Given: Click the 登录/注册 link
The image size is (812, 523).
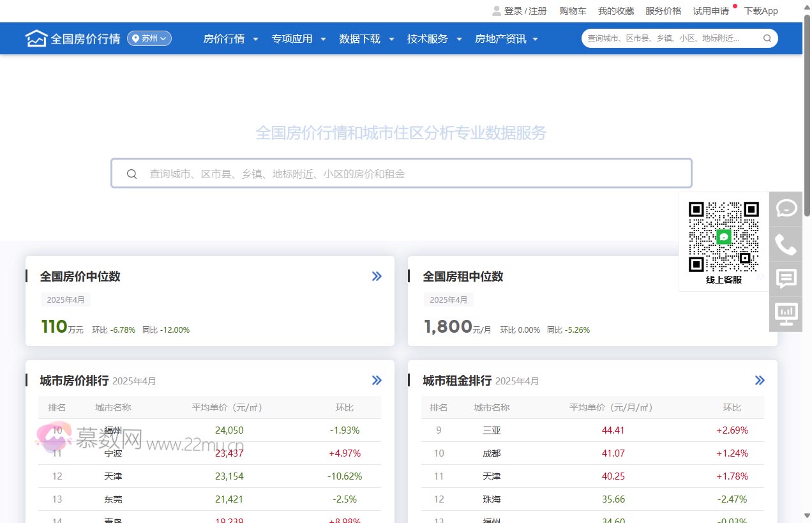Looking at the screenshot, I should tap(523, 10).
